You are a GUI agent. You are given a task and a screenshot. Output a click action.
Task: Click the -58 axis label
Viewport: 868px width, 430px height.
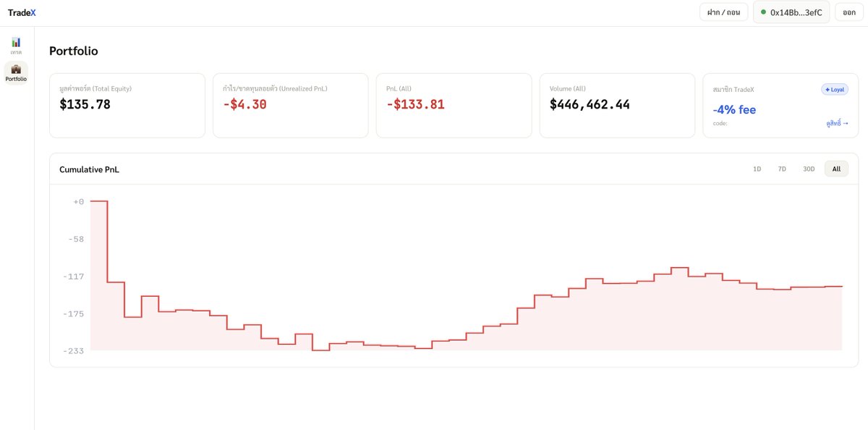[76, 239]
